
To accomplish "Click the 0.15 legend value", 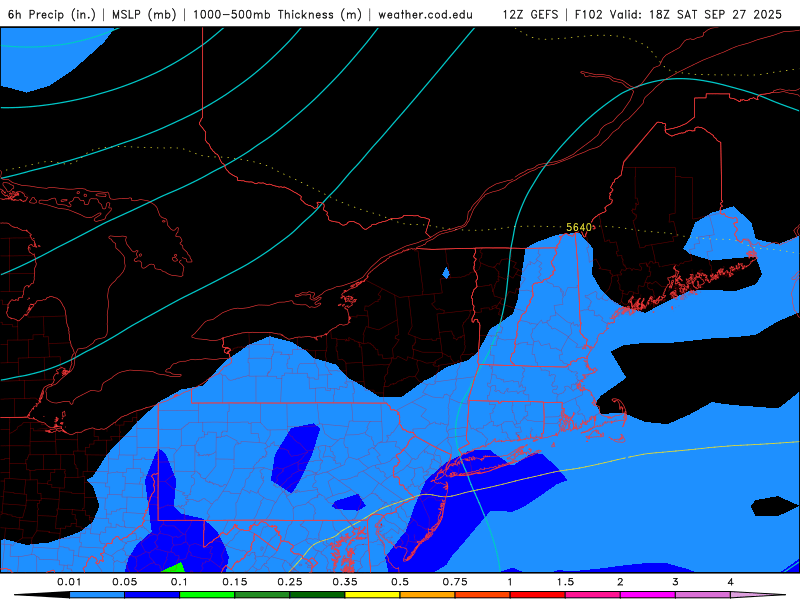I will click(x=235, y=582).
